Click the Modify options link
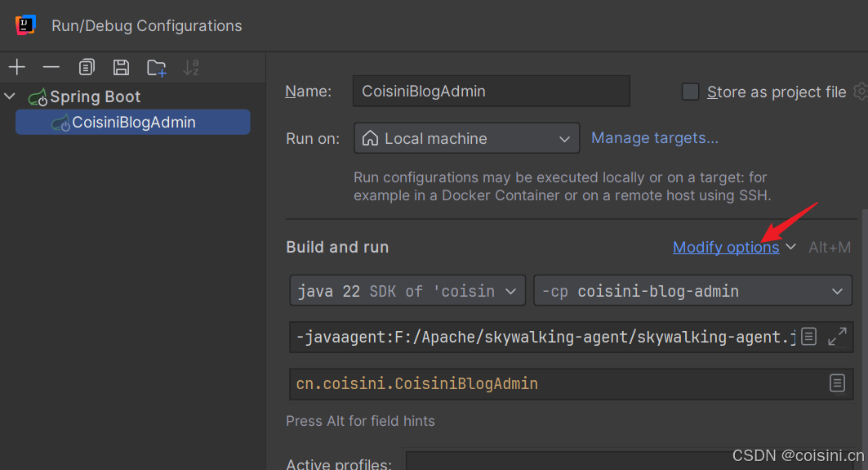This screenshot has height=470, width=868. coord(726,247)
